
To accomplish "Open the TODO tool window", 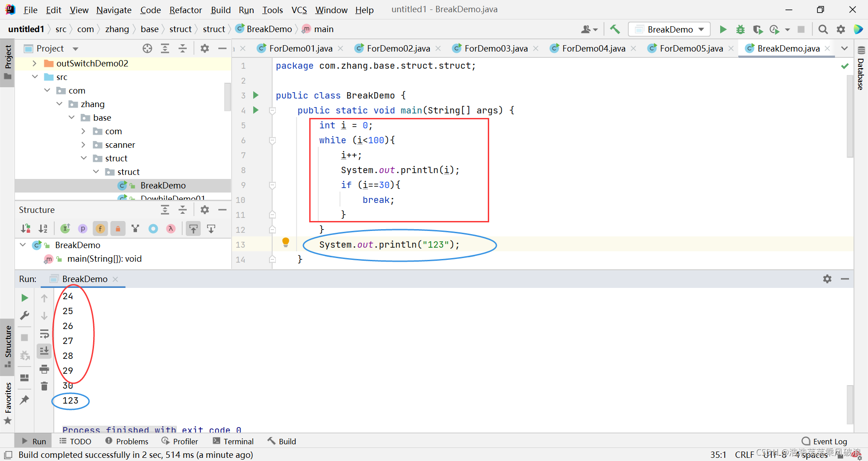I will click(75, 442).
